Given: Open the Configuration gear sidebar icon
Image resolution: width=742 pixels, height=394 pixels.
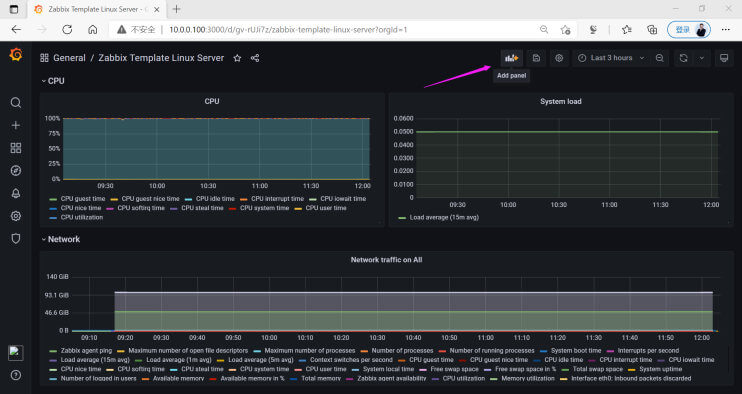Looking at the screenshot, I should 16,216.
